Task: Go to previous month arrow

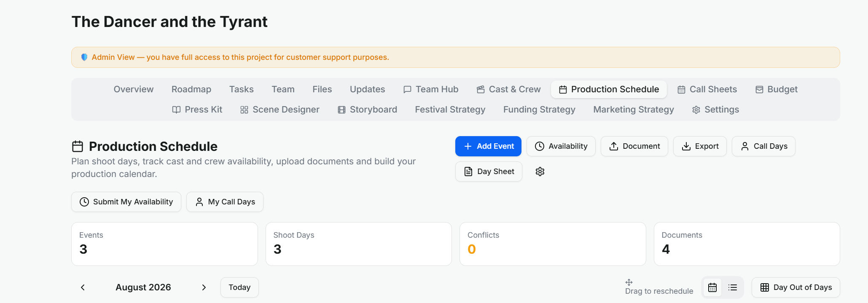Action: click(83, 287)
